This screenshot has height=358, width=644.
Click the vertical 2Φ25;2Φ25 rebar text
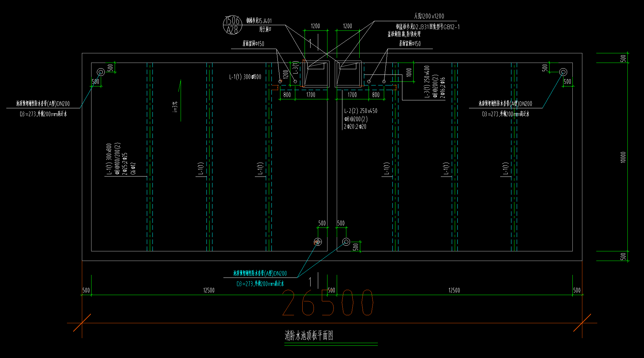click(125, 164)
